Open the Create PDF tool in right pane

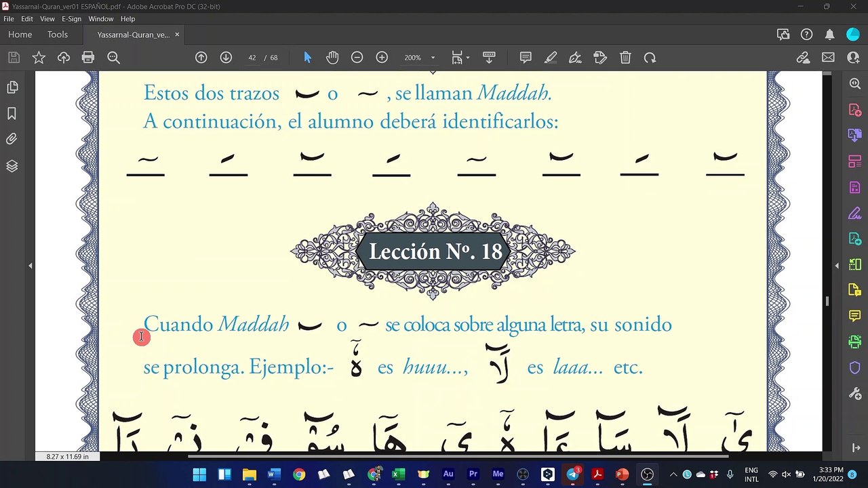point(854,109)
